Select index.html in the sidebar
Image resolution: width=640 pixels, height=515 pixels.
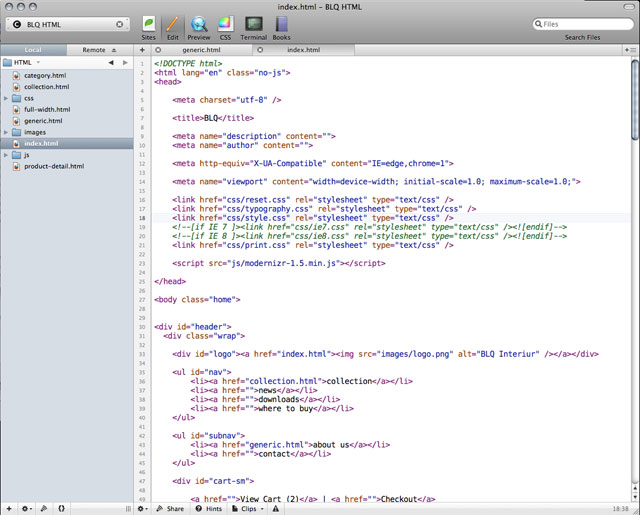coord(67,143)
